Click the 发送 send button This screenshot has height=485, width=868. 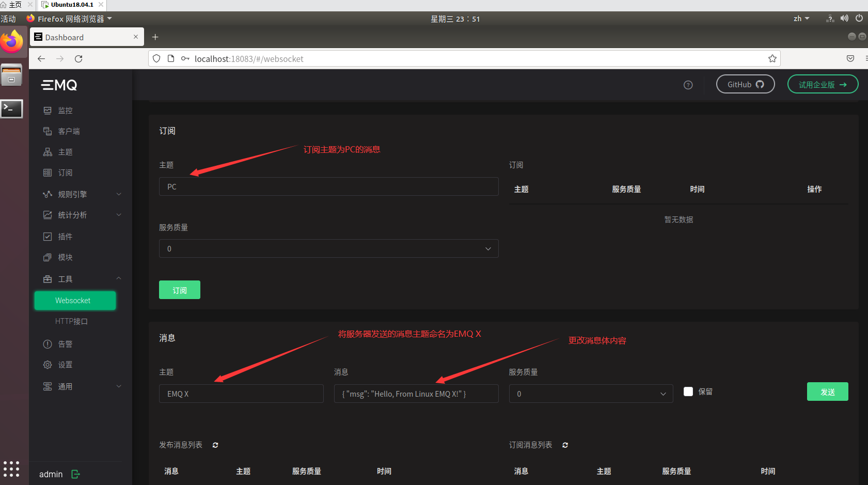coord(827,392)
